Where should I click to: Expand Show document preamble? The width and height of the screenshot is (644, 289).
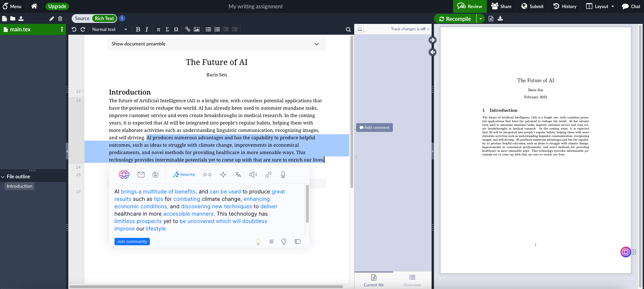[x=216, y=44]
